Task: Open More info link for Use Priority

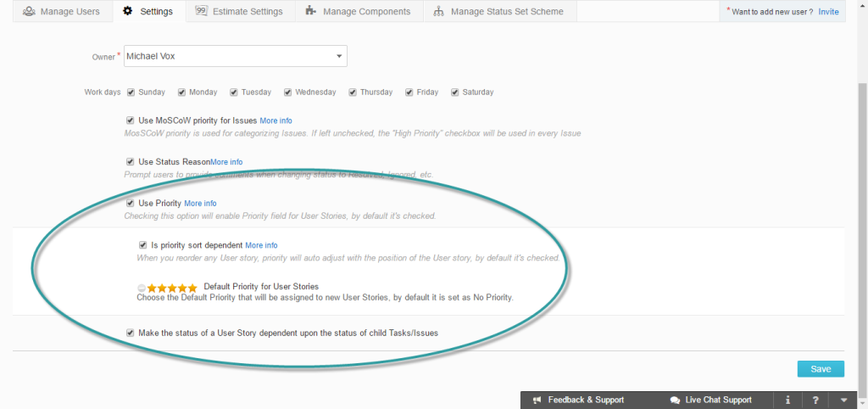Action: [200, 204]
